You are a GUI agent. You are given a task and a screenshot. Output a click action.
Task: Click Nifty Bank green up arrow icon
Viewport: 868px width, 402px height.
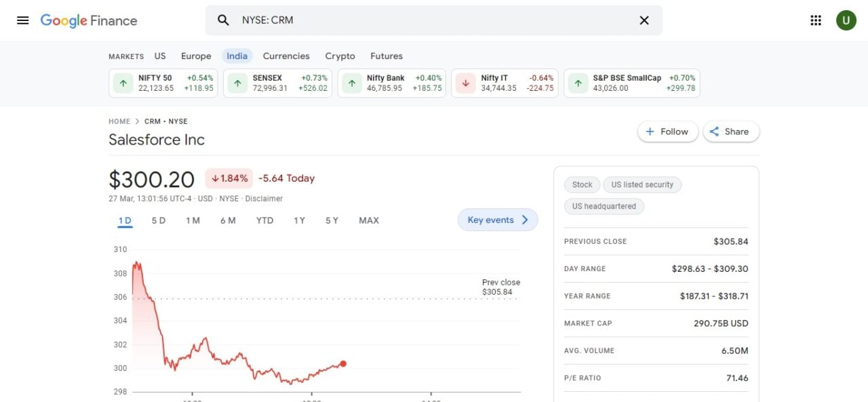coord(351,83)
